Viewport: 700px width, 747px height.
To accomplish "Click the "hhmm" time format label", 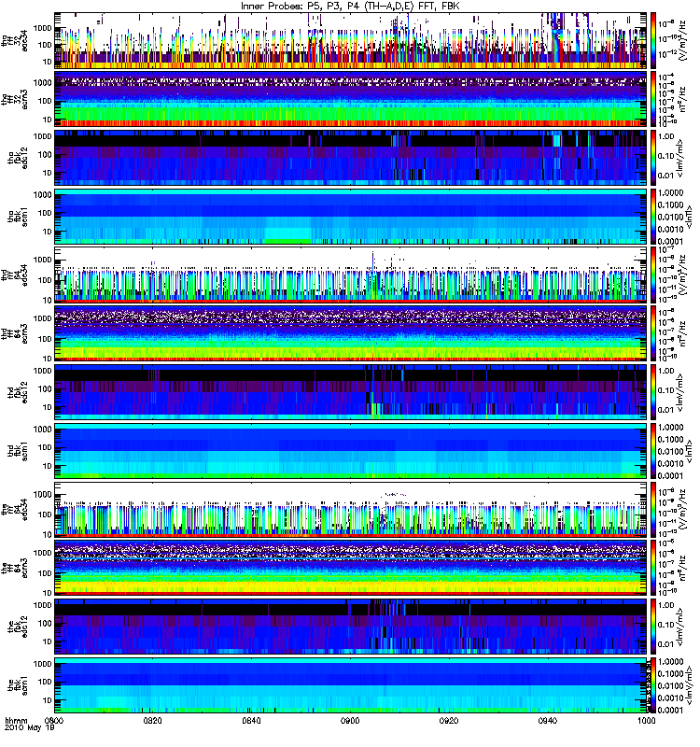I will (x=16, y=721).
